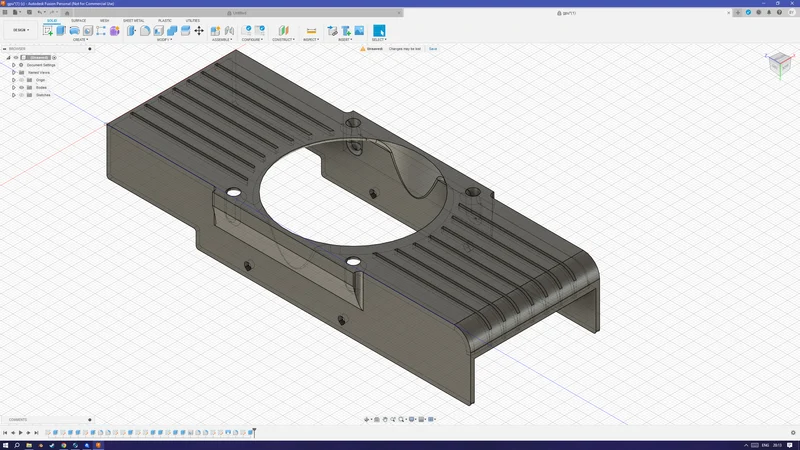The image size is (800, 450).
Task: Select the New Component tool
Action: point(215,31)
